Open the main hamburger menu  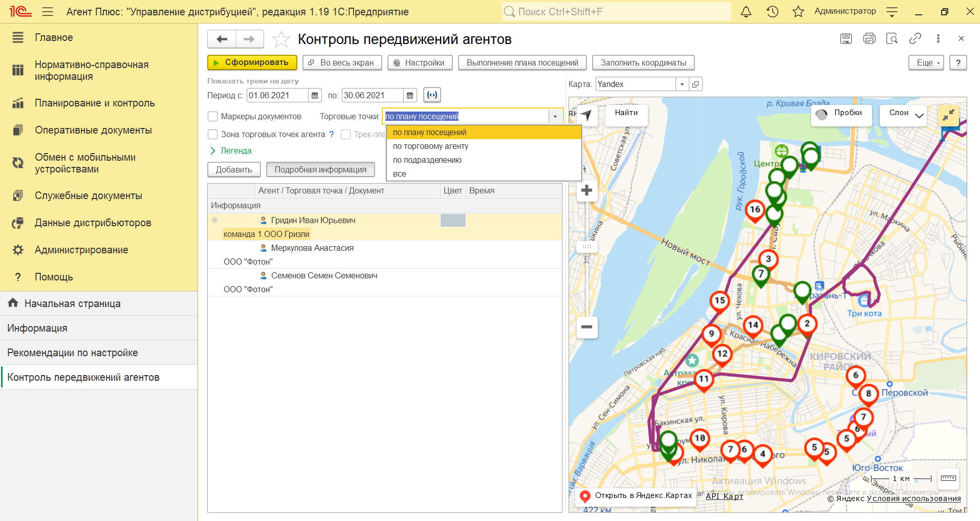[x=48, y=11]
